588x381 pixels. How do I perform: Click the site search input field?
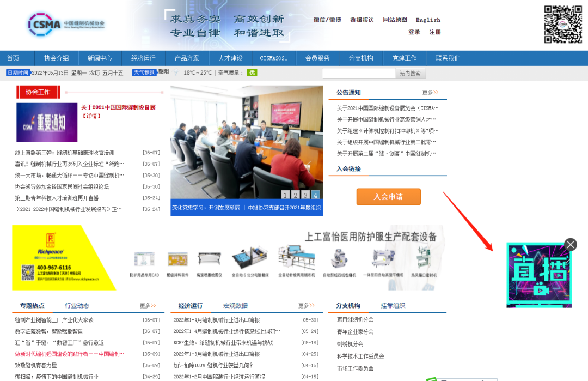point(358,73)
